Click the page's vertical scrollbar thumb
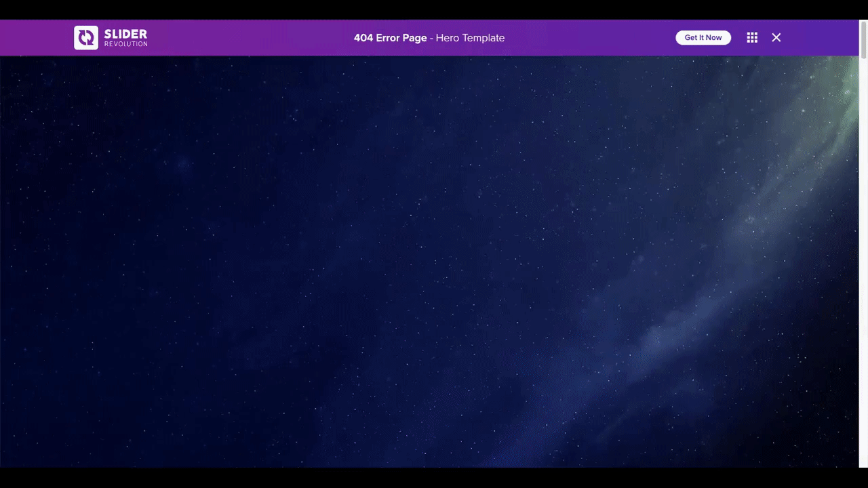 pyautogui.click(x=863, y=41)
